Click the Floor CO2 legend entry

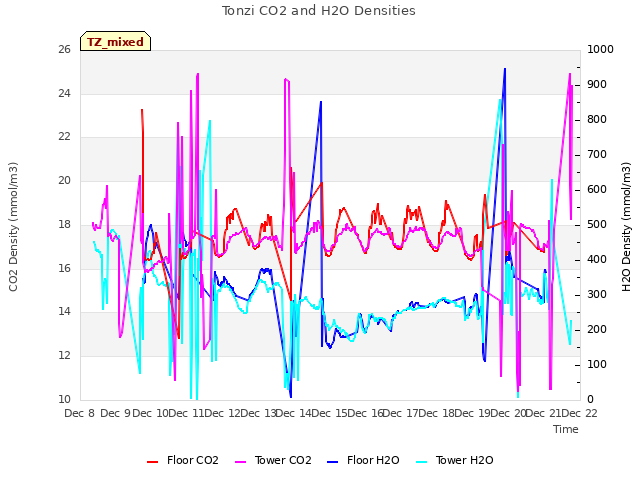click(183, 460)
